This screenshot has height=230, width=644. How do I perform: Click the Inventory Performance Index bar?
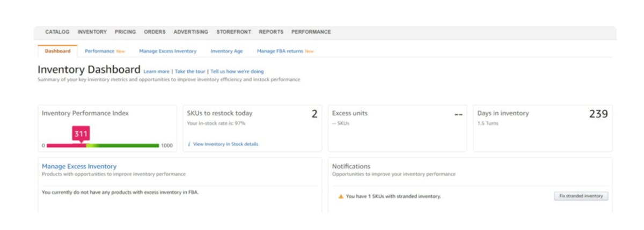click(x=103, y=145)
